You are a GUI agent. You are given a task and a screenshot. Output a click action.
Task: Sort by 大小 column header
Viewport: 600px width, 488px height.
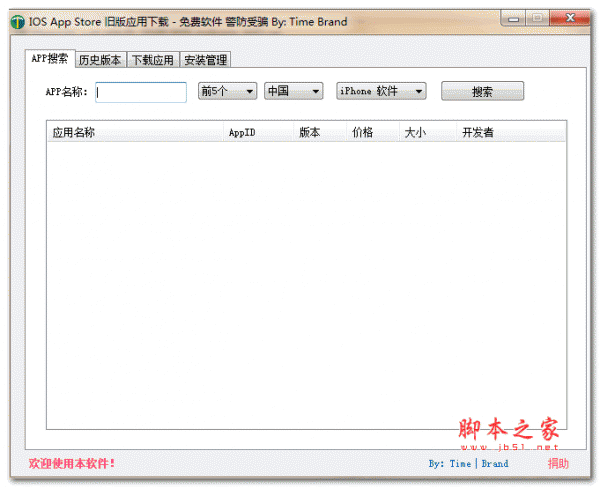point(428,132)
